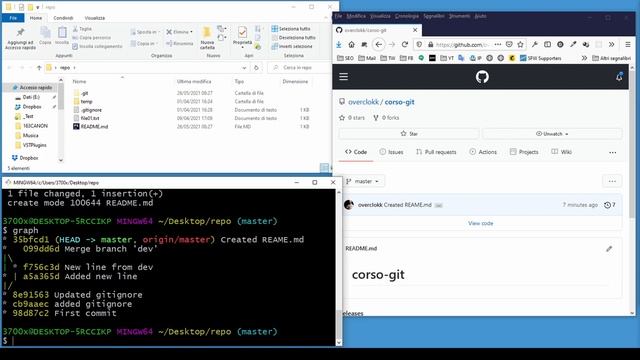The width and height of the screenshot is (640, 360).
Task: Open the Projects tab on GitHub
Action: [524, 152]
